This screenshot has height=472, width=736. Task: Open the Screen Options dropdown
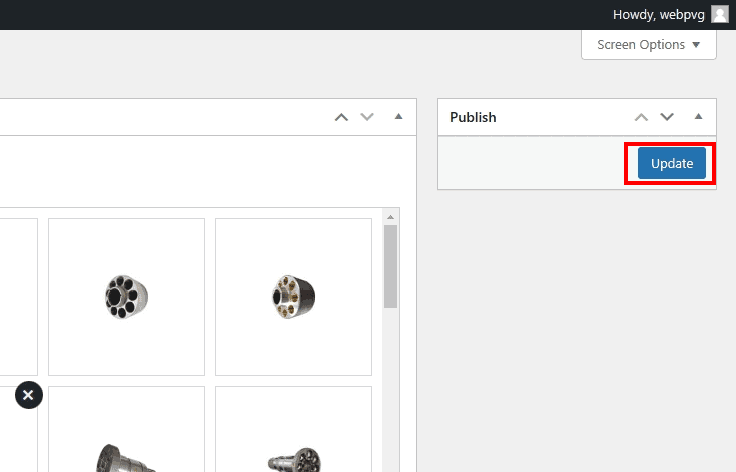point(648,45)
